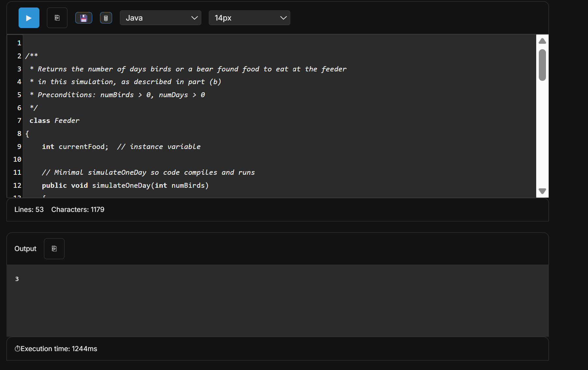Screen dimensions: 588x370
Task: Click the scrollbar up arrow in code editor
Action: tap(542, 41)
